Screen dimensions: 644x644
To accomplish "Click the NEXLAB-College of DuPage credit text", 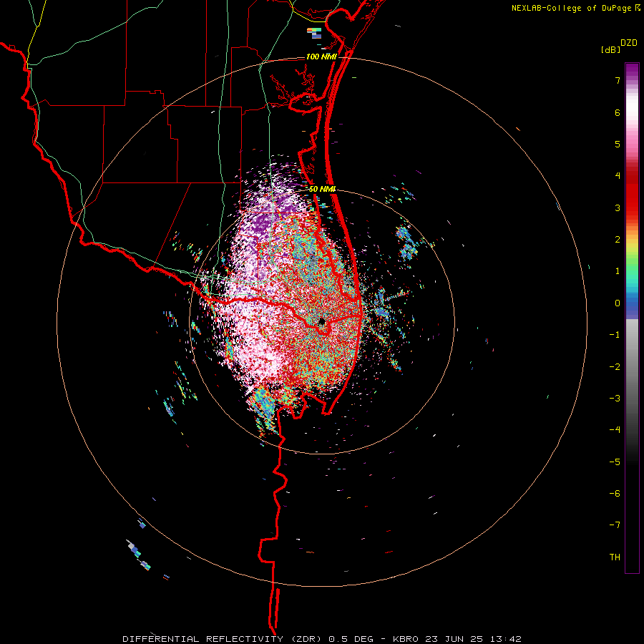I will (572, 8).
